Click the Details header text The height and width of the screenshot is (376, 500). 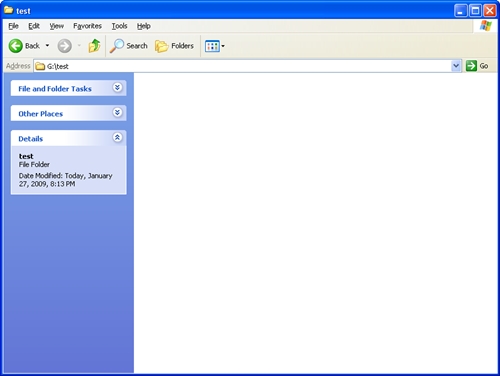pos(31,139)
